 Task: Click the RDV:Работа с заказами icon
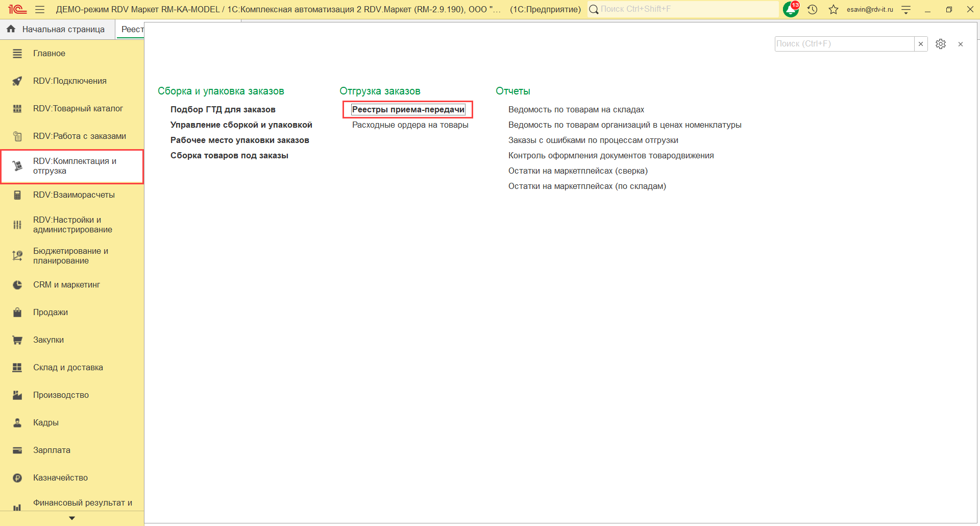(x=17, y=136)
